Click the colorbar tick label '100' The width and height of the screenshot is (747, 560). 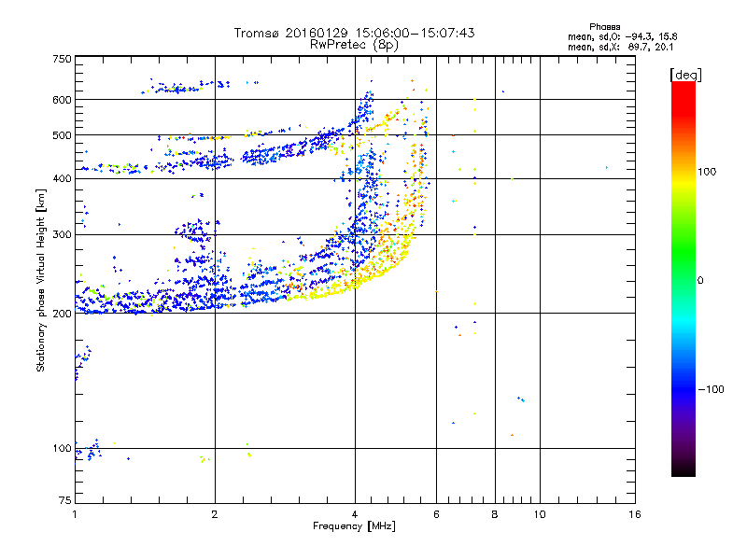707,172
